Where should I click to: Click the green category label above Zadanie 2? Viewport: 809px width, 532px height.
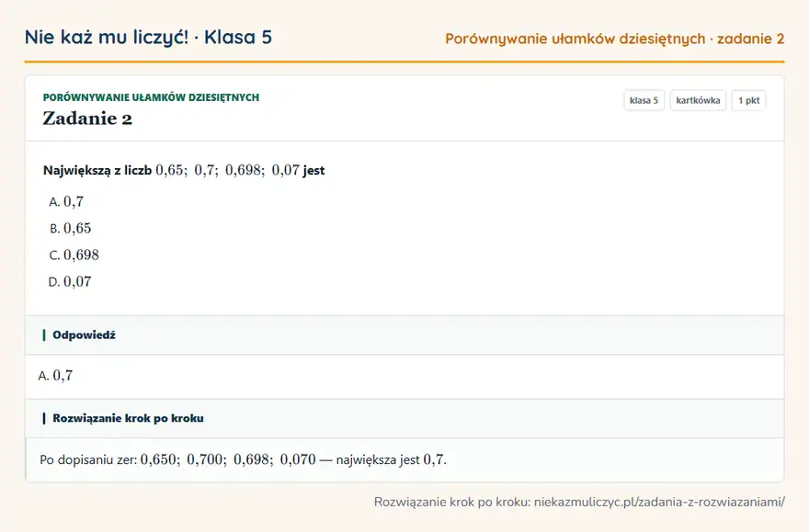(151, 97)
